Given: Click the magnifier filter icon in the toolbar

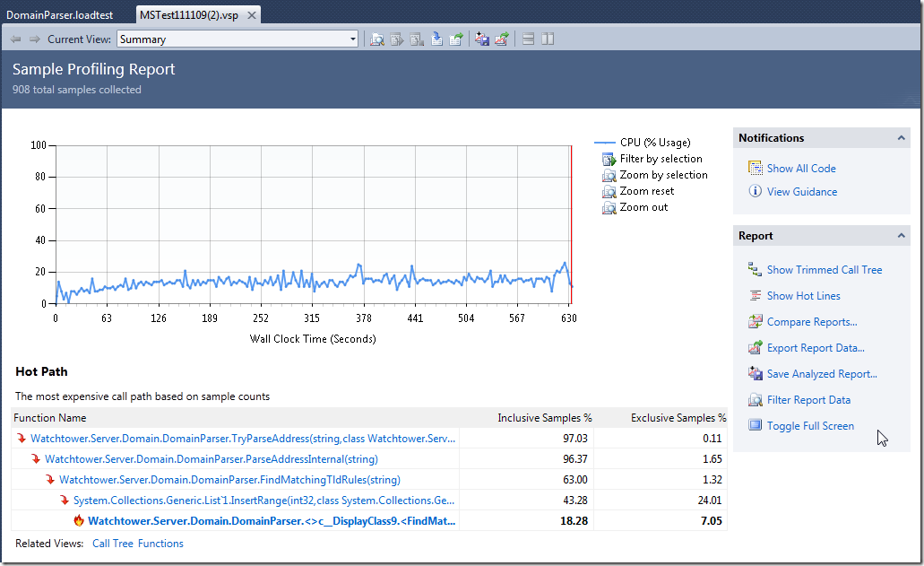Looking at the screenshot, I should point(377,39).
